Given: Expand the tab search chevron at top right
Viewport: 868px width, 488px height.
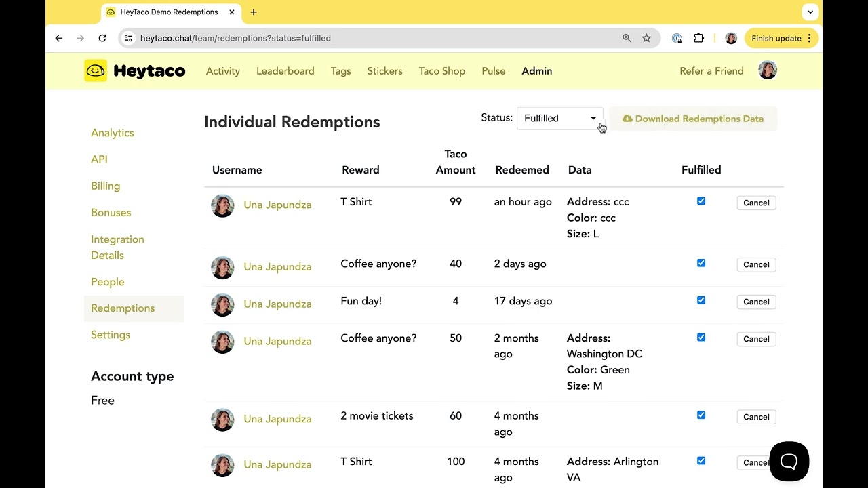Looking at the screenshot, I should (x=810, y=12).
